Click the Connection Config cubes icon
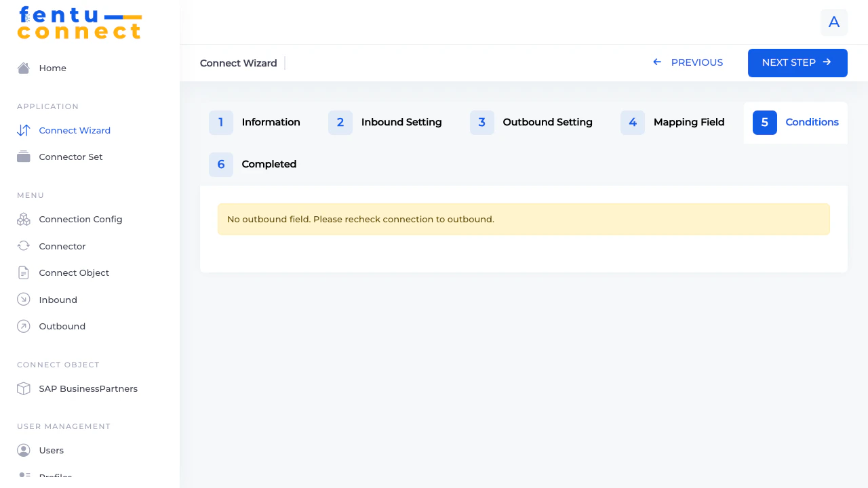 [24, 219]
